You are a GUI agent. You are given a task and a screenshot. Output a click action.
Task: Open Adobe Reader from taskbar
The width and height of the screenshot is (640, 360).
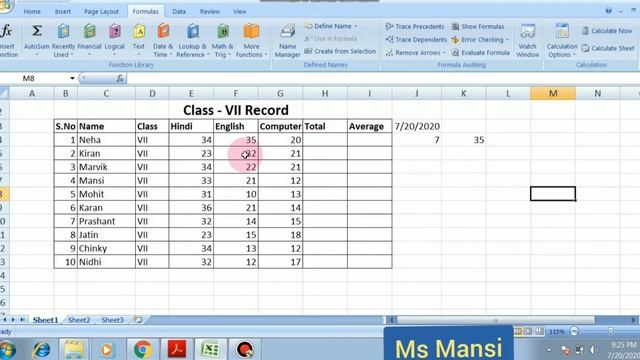[177, 350]
